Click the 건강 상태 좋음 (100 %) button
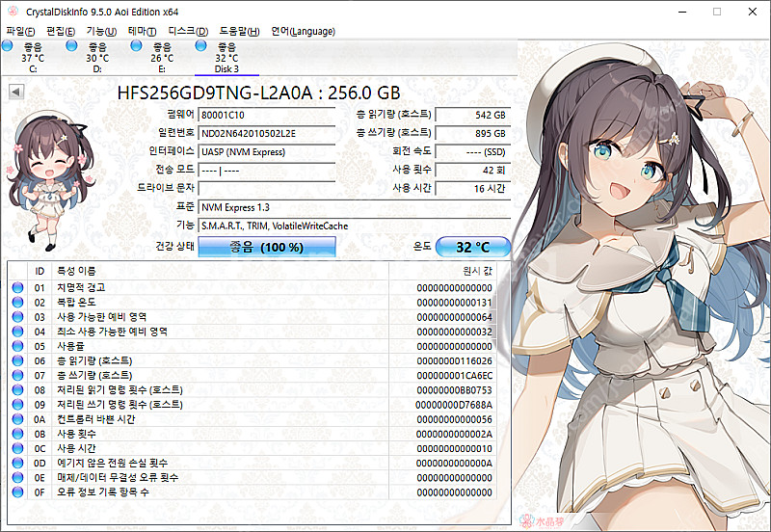771x532 pixels. (x=267, y=247)
